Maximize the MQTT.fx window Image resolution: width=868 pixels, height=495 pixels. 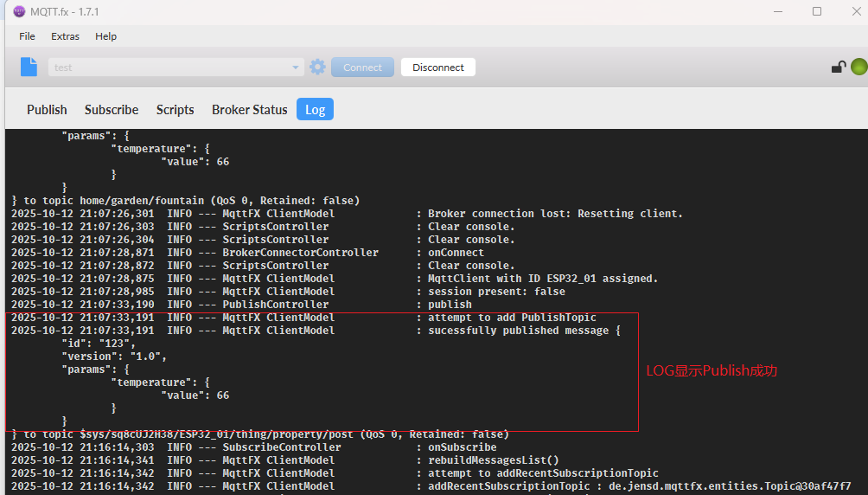[x=816, y=11]
